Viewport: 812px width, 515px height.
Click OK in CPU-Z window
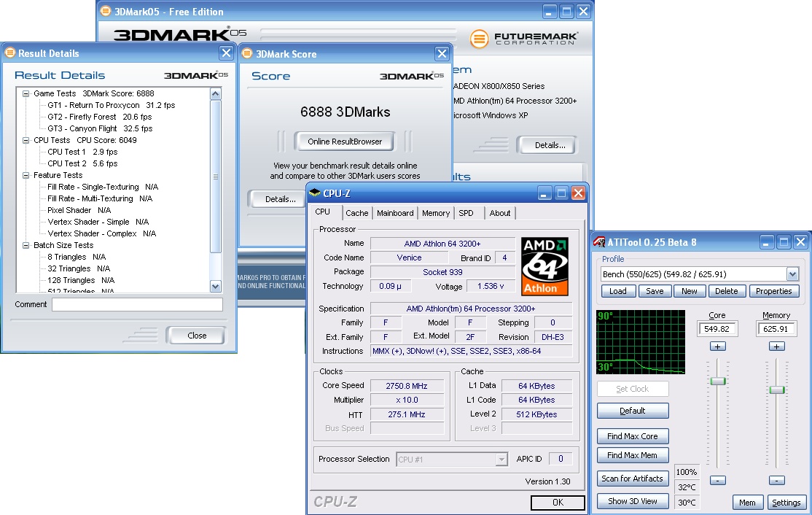click(x=558, y=503)
